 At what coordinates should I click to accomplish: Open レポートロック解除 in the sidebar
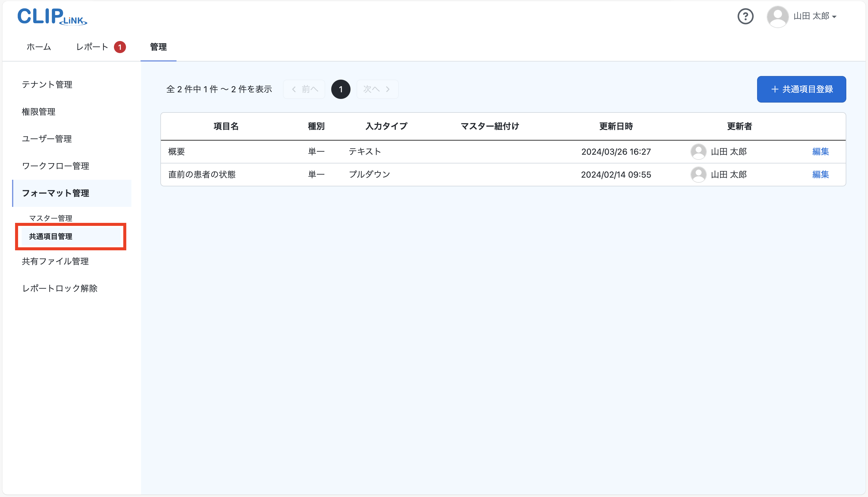[60, 288]
